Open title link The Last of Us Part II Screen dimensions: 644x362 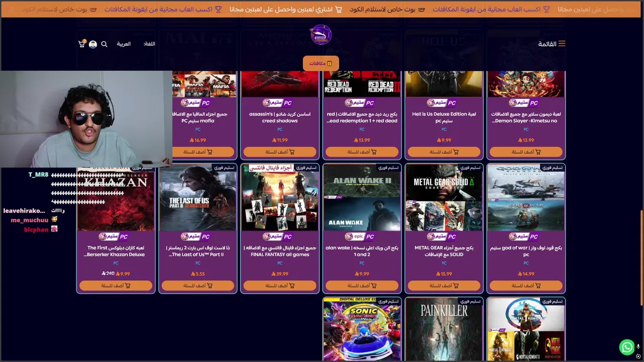[198, 251]
